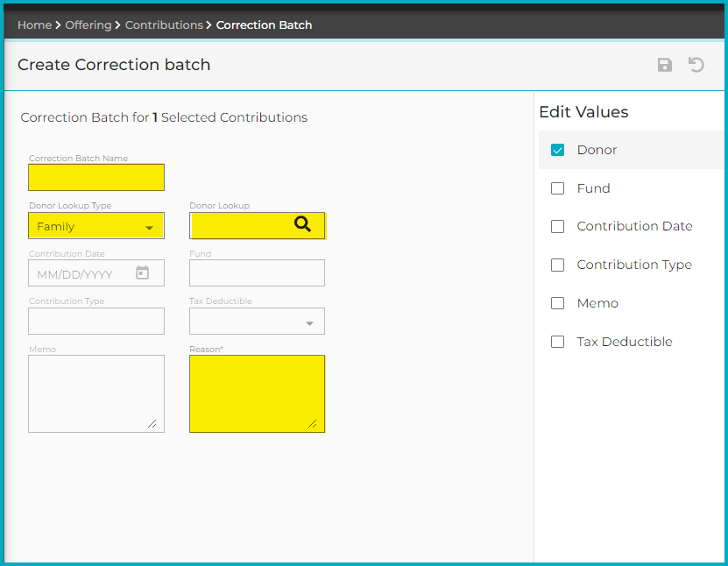Tick the Contribution Type checkbox

point(557,265)
